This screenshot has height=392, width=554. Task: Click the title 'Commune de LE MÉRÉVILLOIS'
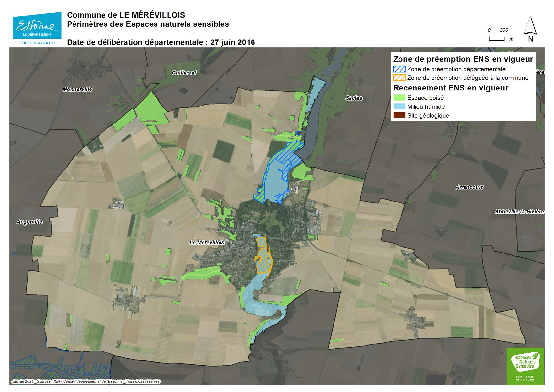[x=126, y=15]
